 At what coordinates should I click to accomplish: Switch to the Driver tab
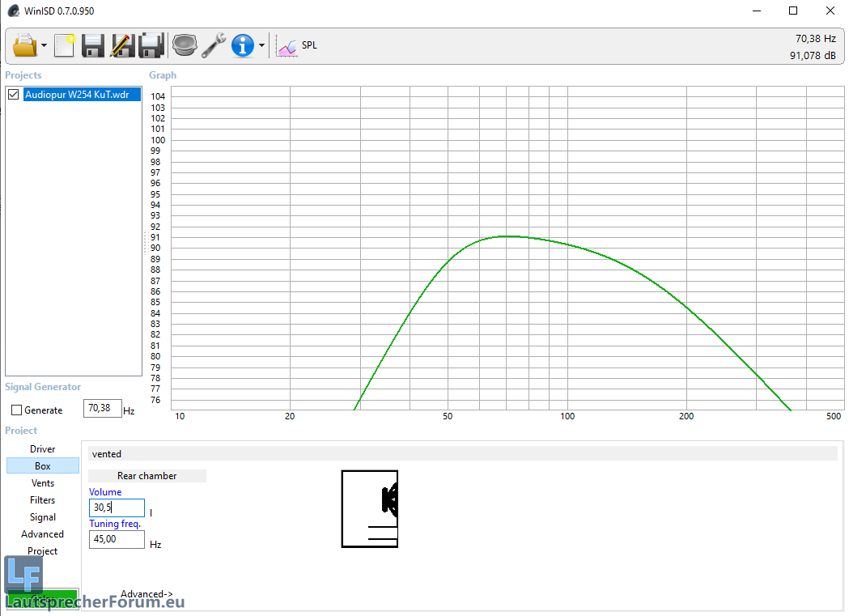[43, 449]
